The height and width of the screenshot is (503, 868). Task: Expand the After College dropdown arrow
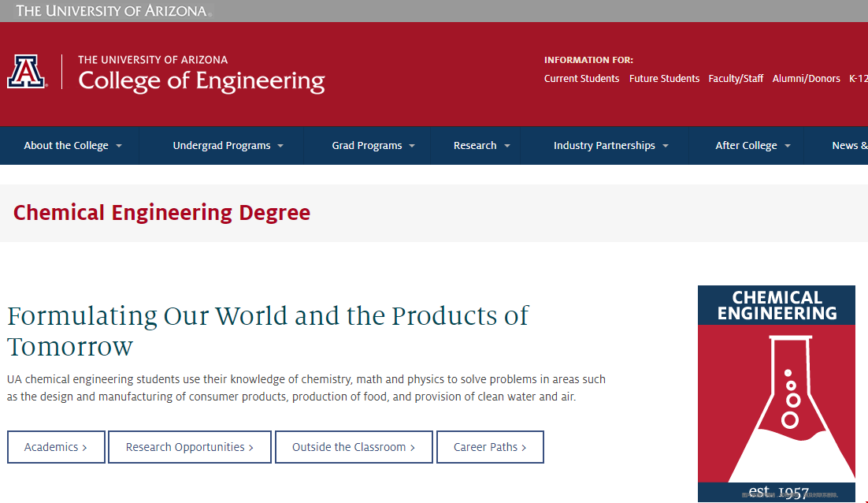[x=788, y=146]
